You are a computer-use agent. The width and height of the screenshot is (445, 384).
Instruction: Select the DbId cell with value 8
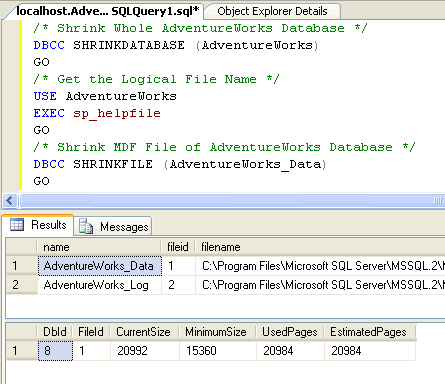tap(55, 351)
